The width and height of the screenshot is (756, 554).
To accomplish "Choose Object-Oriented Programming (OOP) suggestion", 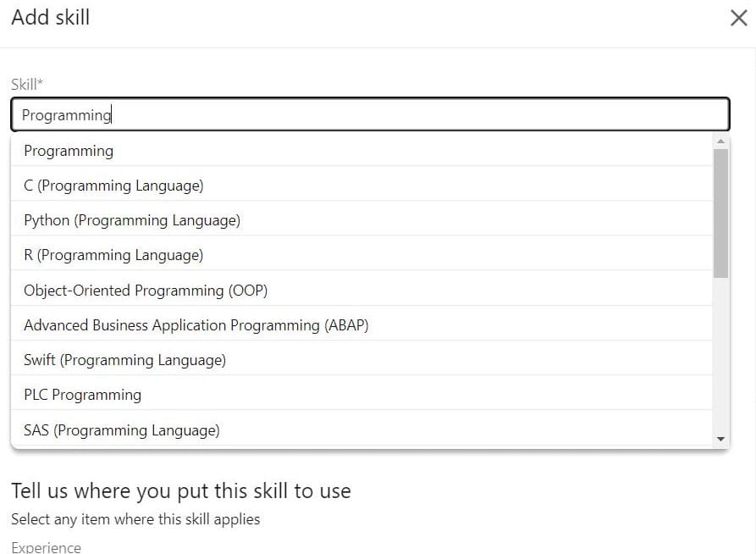I will click(x=146, y=291).
